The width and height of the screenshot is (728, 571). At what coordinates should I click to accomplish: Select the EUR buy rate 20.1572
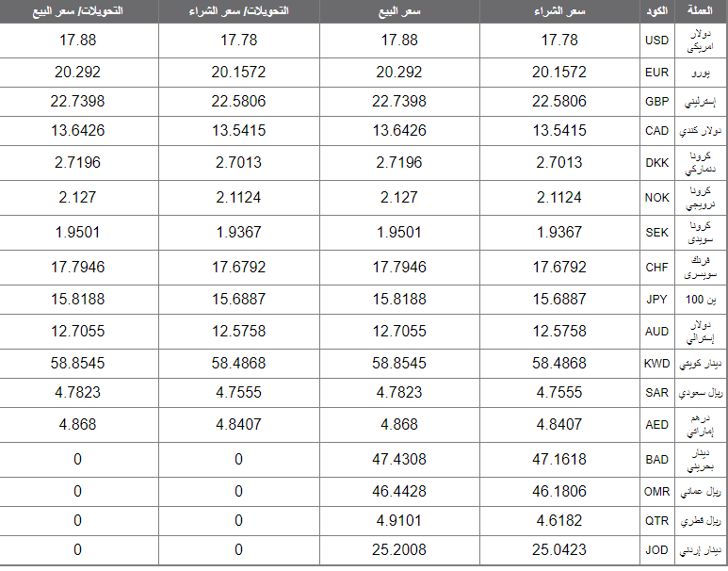[559, 72]
